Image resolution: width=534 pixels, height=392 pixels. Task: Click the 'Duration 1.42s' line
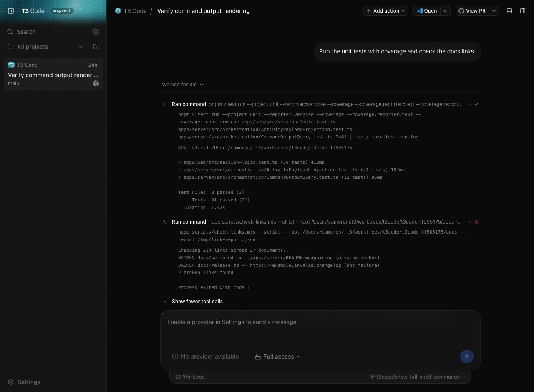coord(204,207)
